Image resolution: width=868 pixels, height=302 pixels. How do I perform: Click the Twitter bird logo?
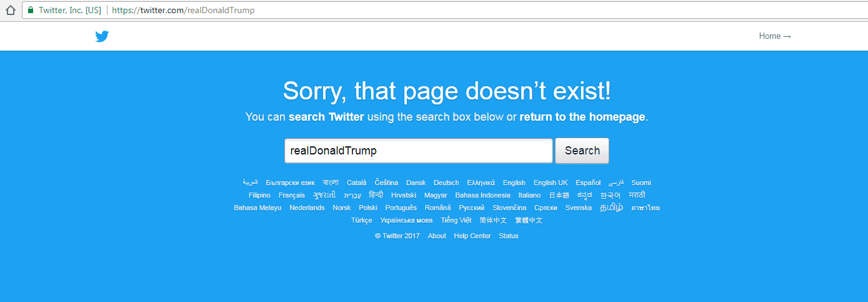click(x=102, y=37)
